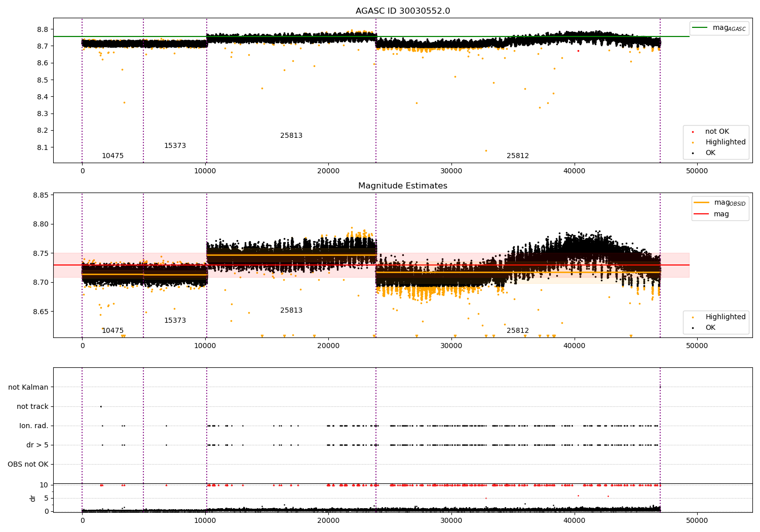Click obsid label 25813 in Magnitude Estimates plot

291,311
